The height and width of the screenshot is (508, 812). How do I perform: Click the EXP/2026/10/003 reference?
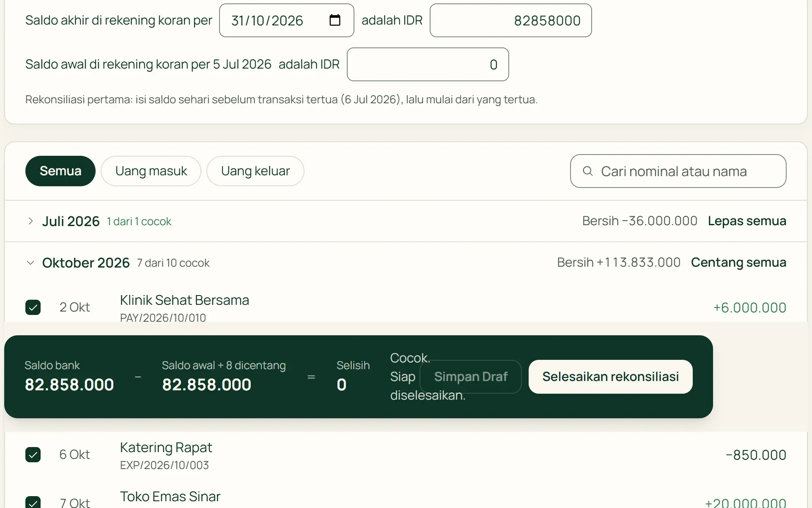tap(164, 465)
